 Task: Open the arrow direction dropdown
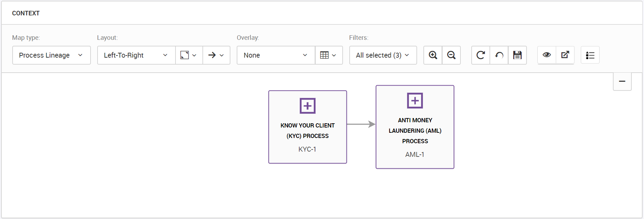216,55
